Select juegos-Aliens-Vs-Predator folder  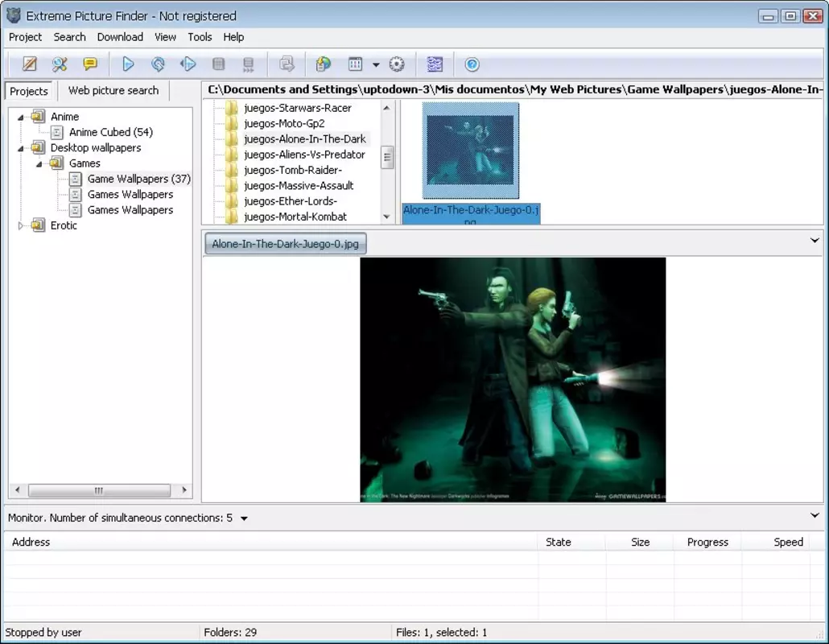point(304,155)
